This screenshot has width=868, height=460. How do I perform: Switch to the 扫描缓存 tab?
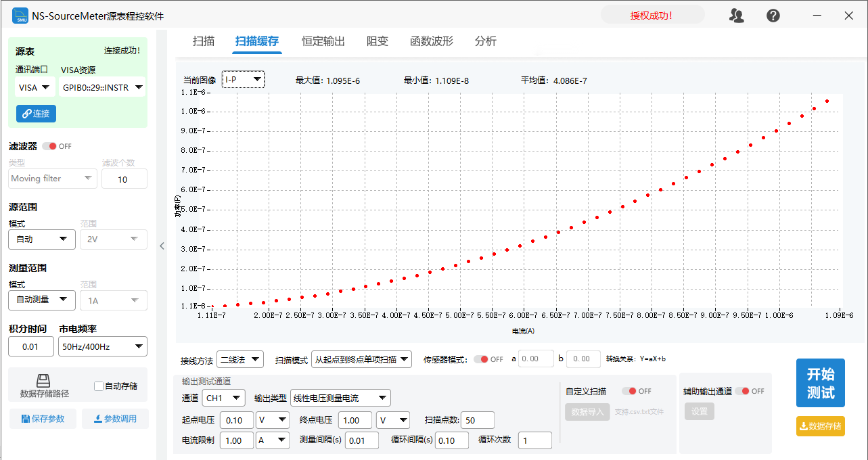257,41
